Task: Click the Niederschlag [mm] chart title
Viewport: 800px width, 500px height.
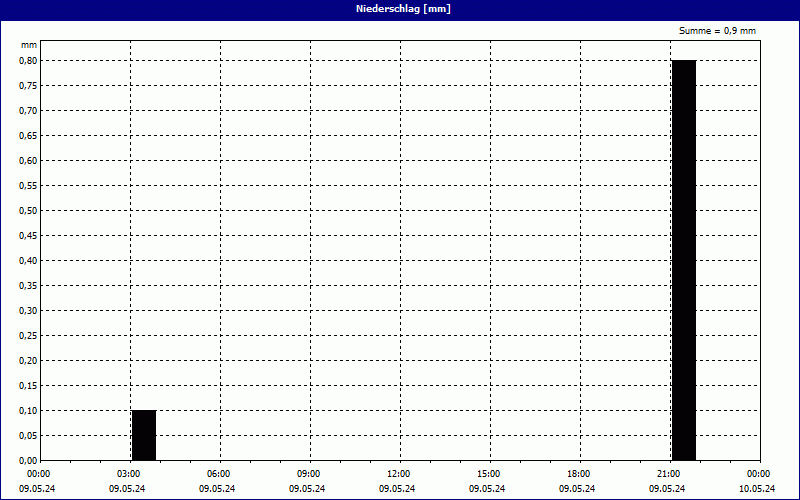Action: 400,9
